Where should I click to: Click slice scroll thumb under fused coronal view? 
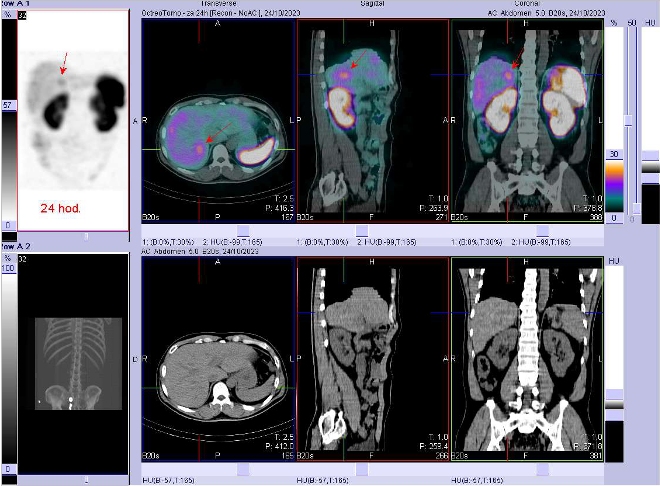click(x=543, y=231)
